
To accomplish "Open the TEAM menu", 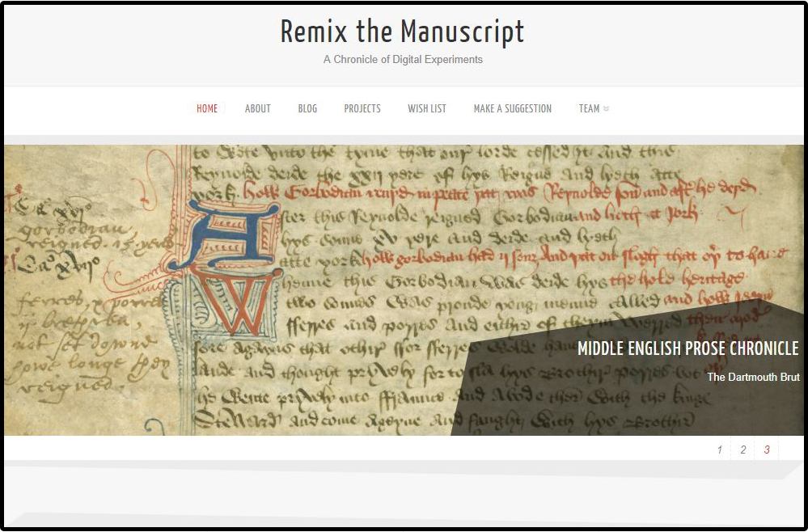I will (589, 108).
